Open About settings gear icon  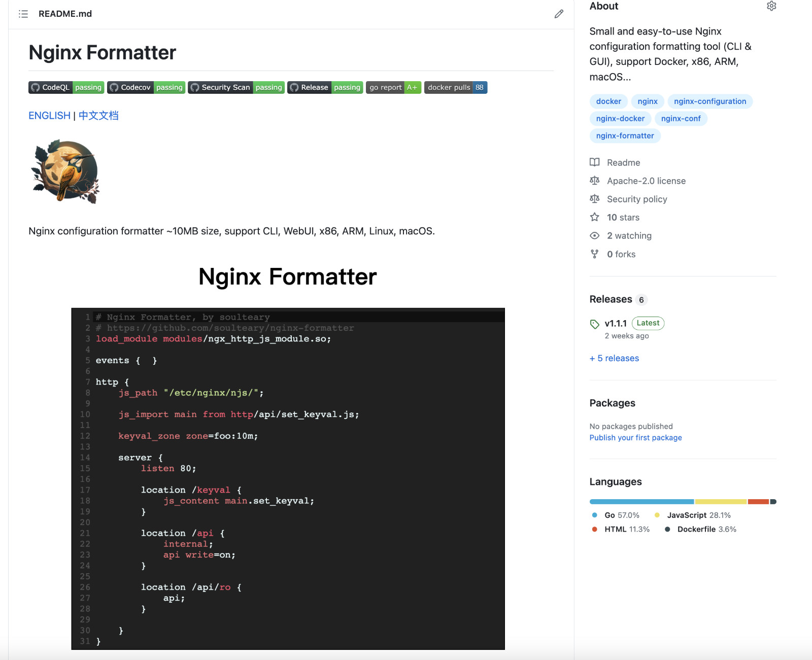coord(771,6)
